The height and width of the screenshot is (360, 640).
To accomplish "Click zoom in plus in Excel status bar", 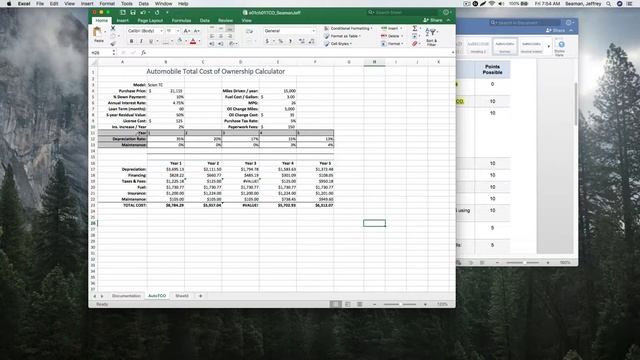I will point(425,304).
